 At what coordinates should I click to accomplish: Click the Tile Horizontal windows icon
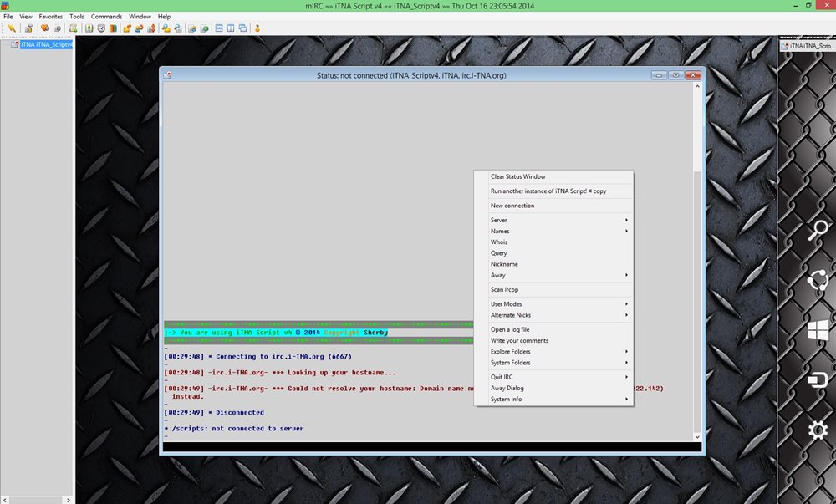[218, 28]
